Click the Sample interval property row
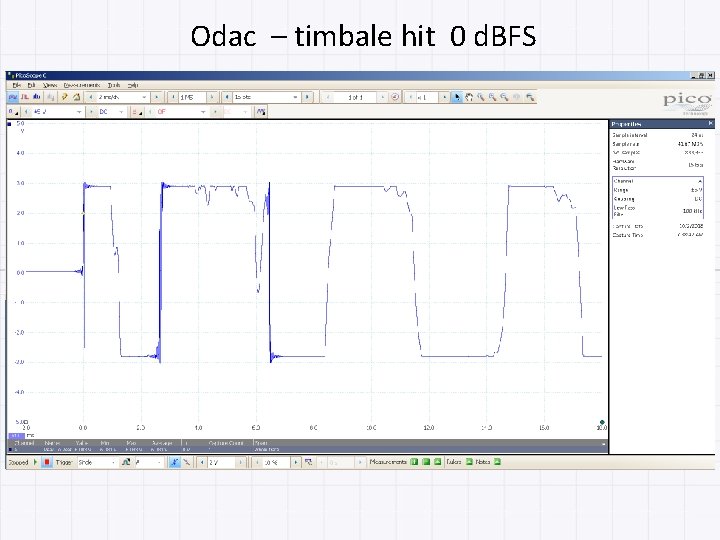 click(x=658, y=135)
